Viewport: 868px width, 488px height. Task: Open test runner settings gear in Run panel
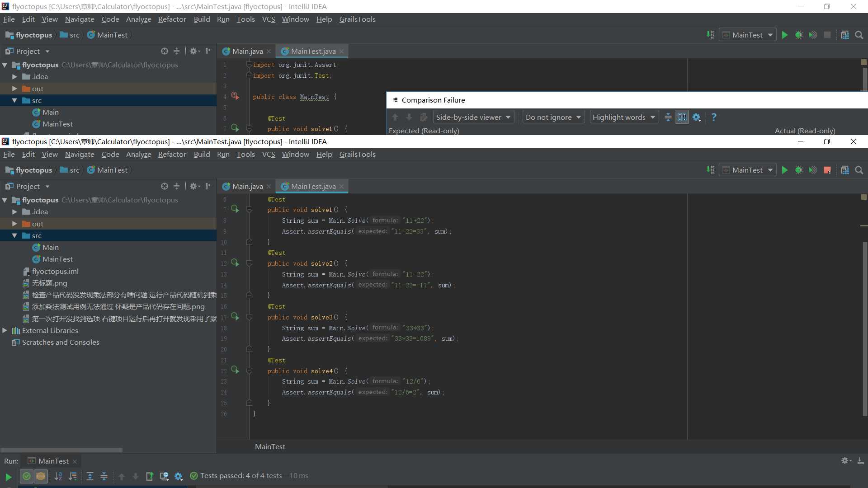179,476
